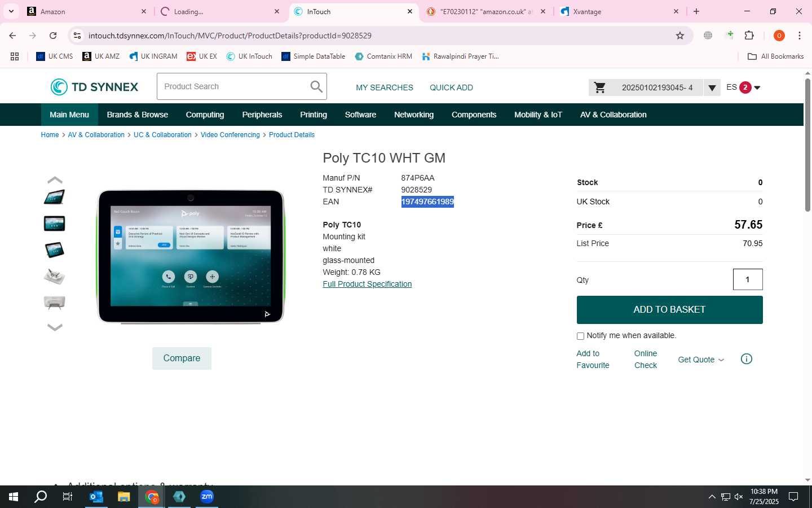Open the Chrome tab search dropdown
This screenshot has width=812, height=508.
point(11,11)
